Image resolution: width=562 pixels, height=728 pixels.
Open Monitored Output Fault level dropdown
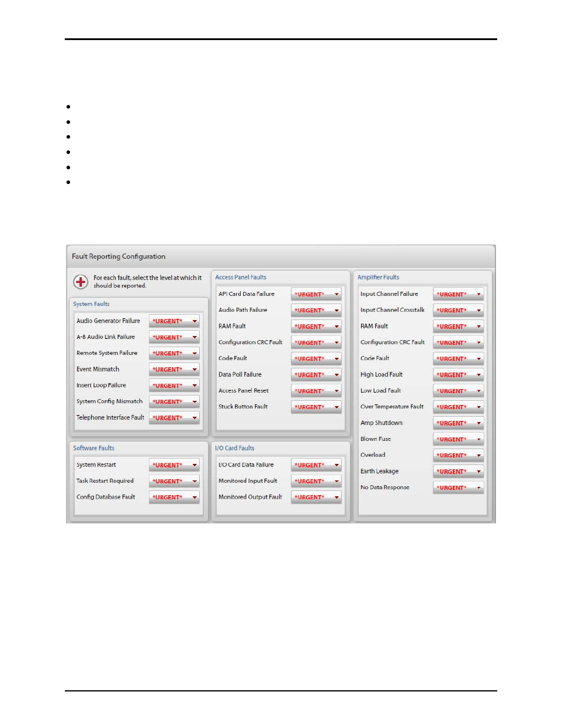click(316, 497)
